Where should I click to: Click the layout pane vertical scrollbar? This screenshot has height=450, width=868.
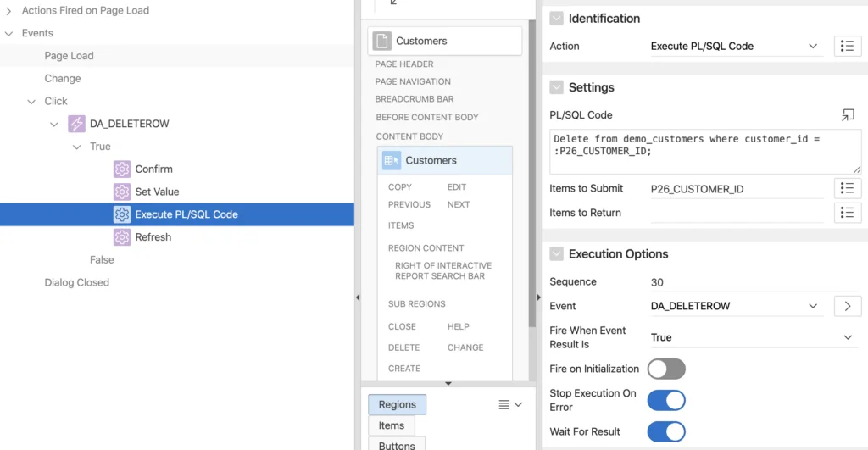point(532,173)
